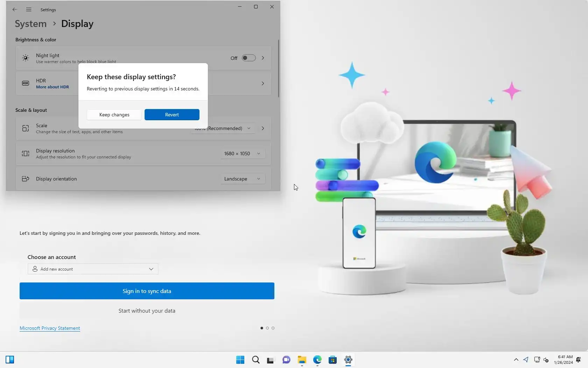Screen dimensions: 588x368
Task: Open the Chat app on the taskbar
Action: (x=286, y=360)
